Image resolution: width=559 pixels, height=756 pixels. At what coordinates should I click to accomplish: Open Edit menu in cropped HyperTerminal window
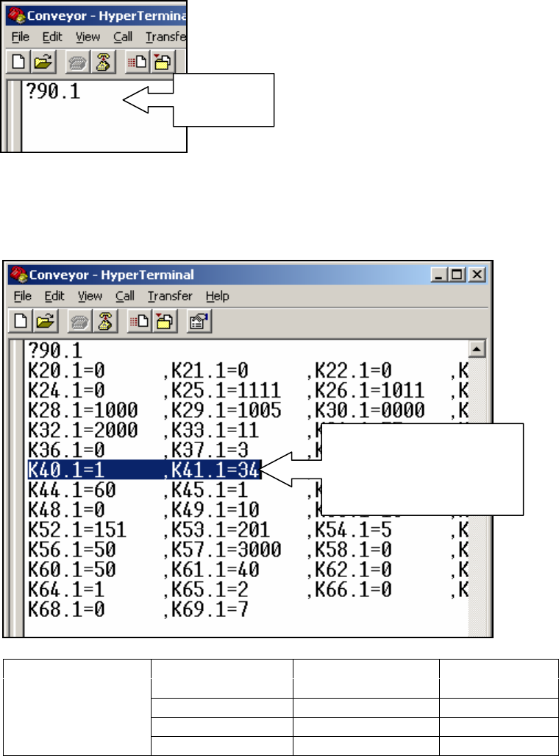(52, 37)
